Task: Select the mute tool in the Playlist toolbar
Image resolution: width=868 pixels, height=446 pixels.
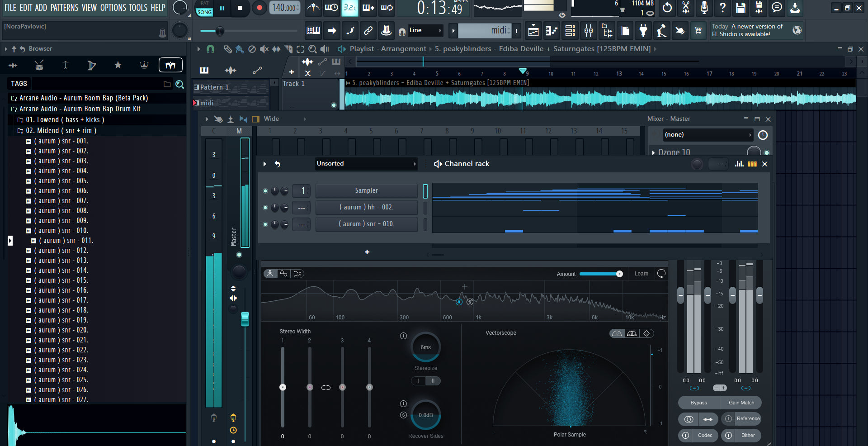Action: (x=264, y=49)
